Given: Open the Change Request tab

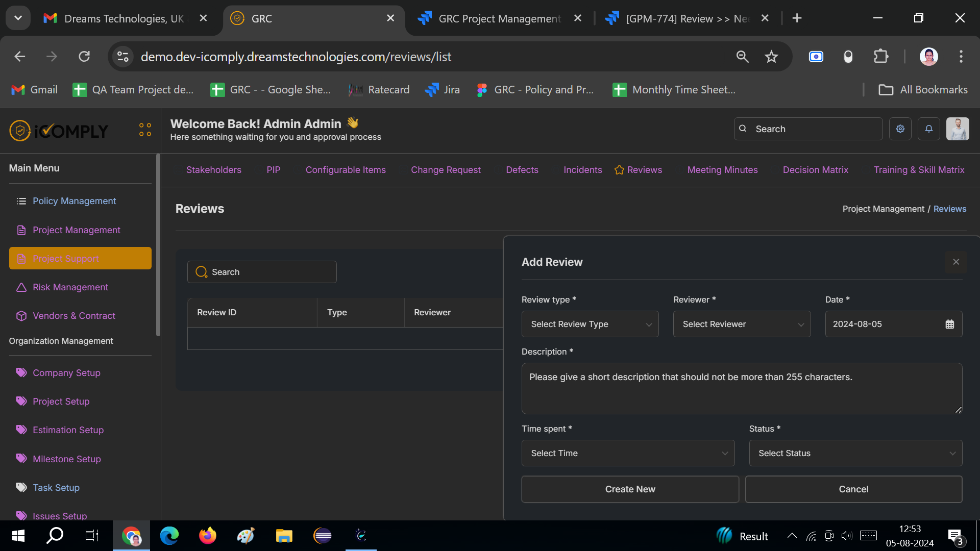Looking at the screenshot, I should 446,170.
